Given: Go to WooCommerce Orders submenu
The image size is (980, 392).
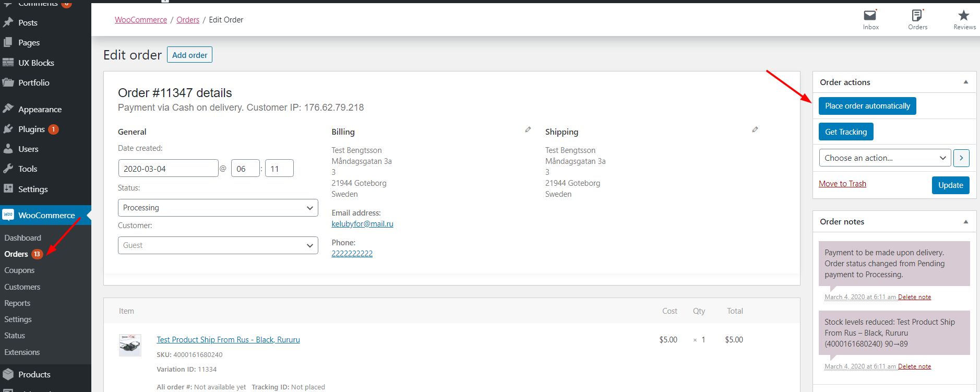Looking at the screenshot, I should (x=16, y=254).
